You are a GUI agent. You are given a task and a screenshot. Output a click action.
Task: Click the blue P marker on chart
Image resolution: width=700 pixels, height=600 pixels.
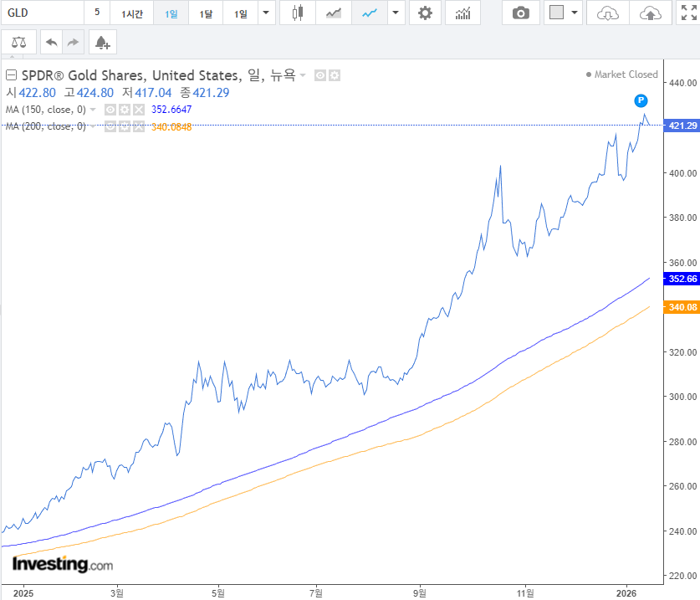click(x=641, y=100)
